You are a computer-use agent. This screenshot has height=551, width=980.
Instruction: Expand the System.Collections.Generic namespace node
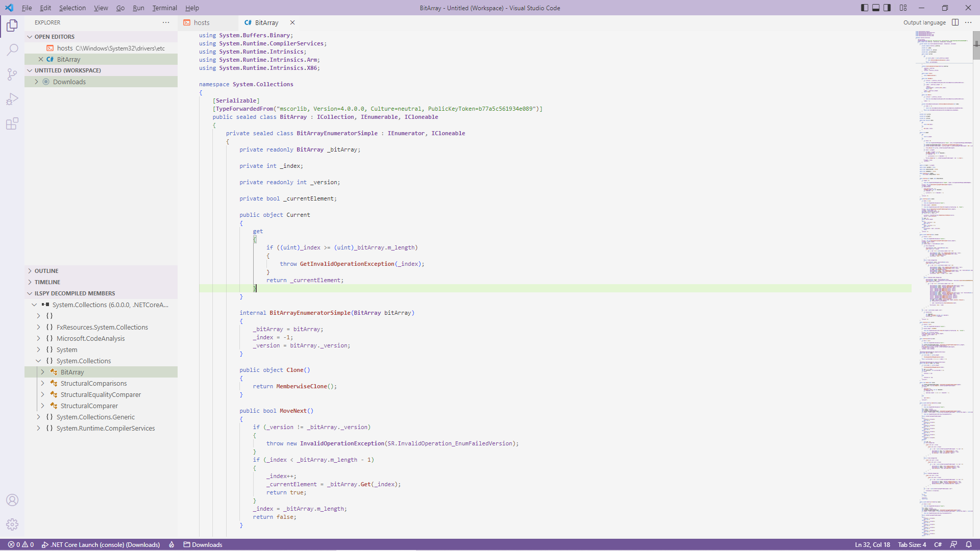(x=95, y=417)
